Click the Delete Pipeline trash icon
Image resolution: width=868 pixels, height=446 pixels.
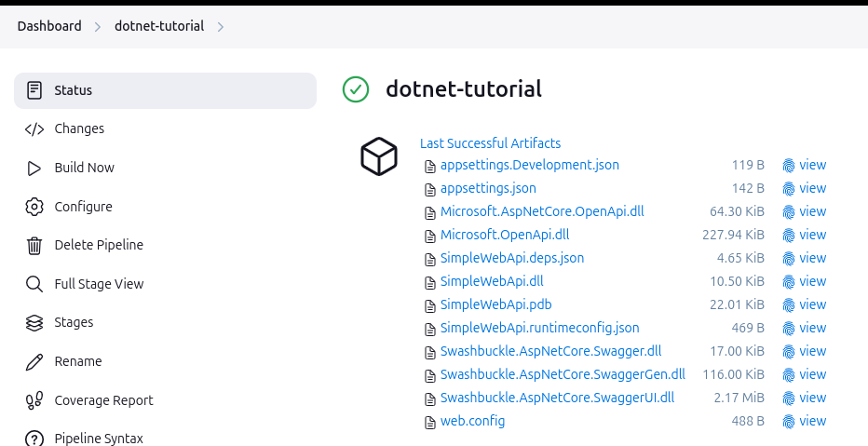(x=34, y=246)
